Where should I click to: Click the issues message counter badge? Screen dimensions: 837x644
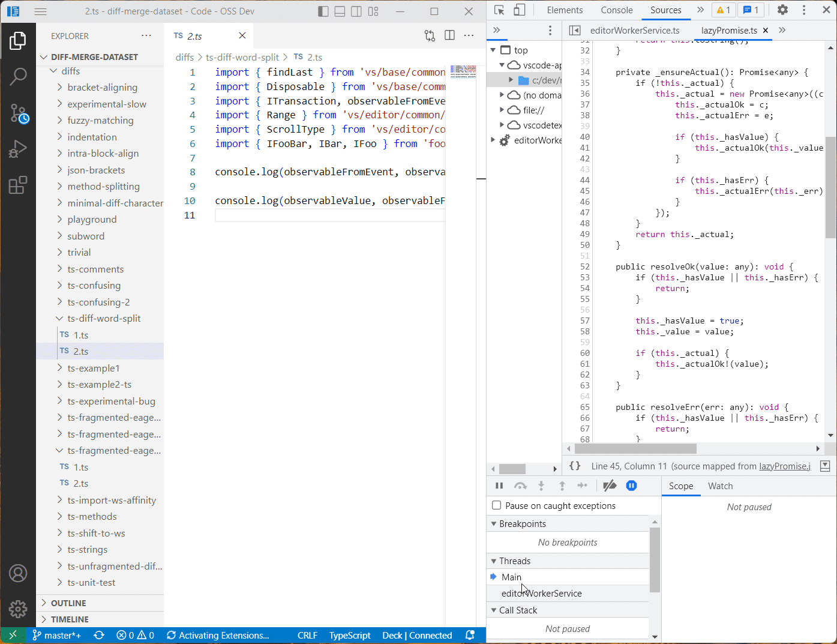pyautogui.click(x=751, y=10)
